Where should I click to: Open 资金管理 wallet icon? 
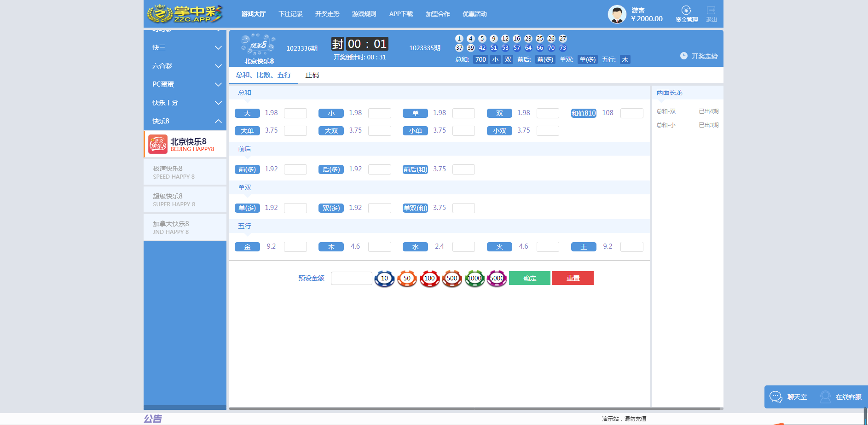tap(686, 14)
